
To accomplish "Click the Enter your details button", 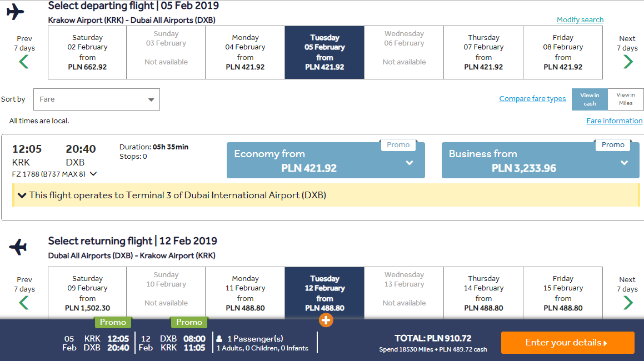I will tap(568, 343).
